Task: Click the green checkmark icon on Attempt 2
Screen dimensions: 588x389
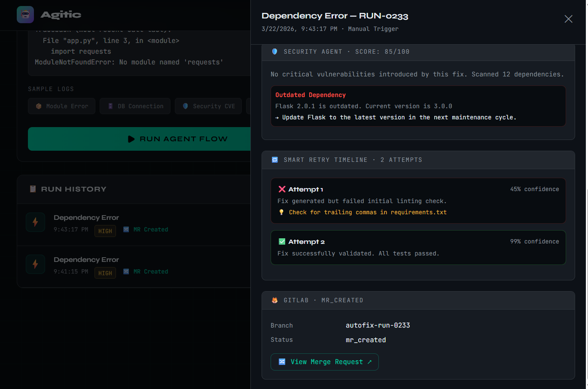Action: (282, 241)
